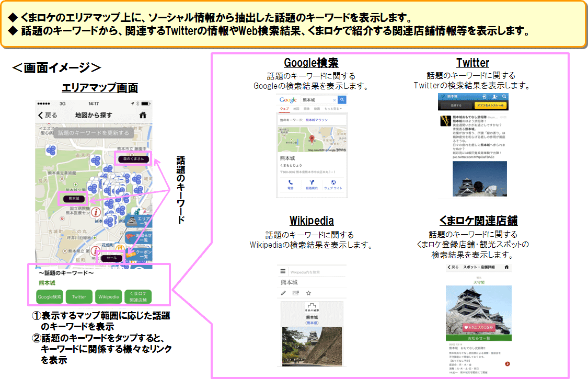Click the red pin on Google map preview
This screenshot has height=379, width=588.
312,140
